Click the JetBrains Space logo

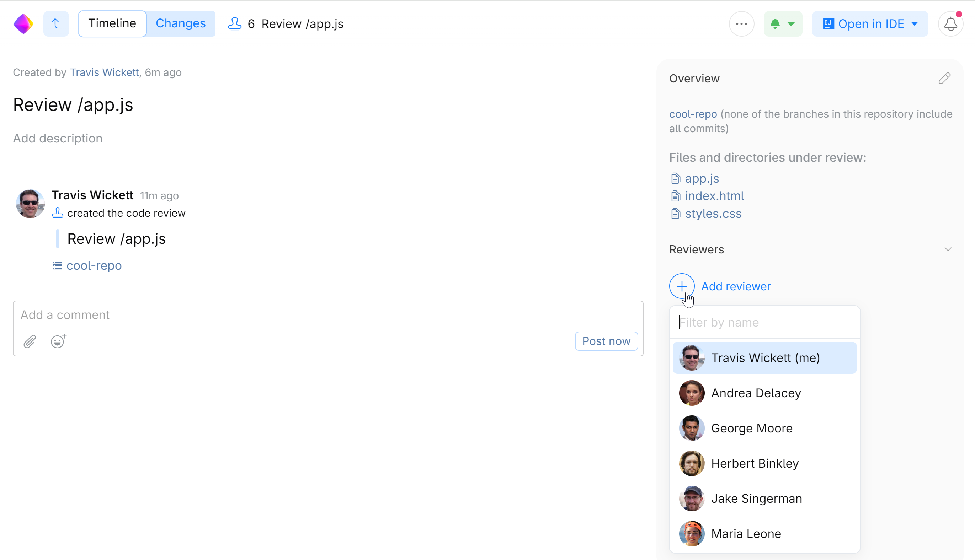(23, 23)
